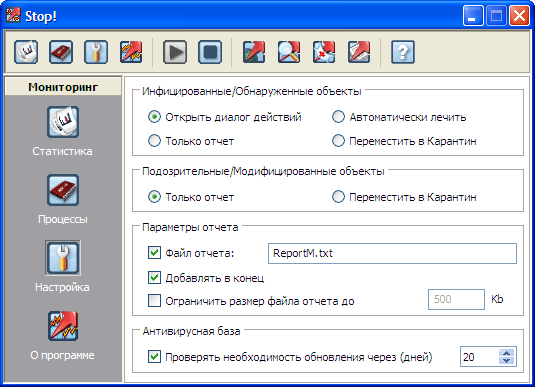Open О программе in the sidebar
Image resolution: width=535 pixels, height=387 pixels.
(x=63, y=335)
